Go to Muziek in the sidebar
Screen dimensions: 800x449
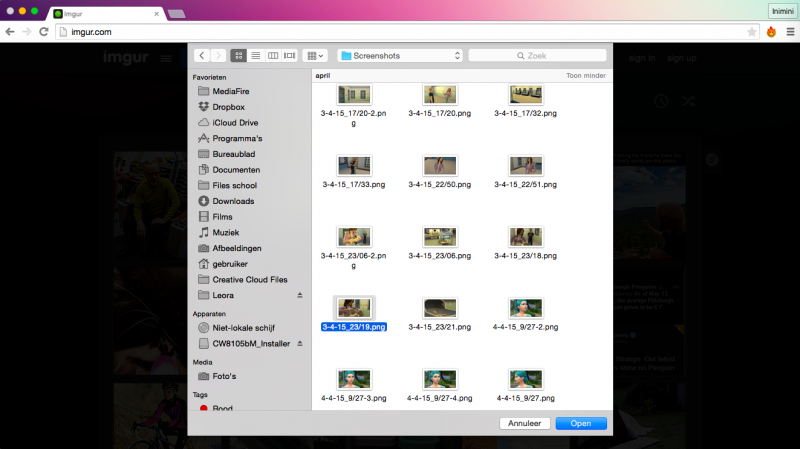point(226,232)
